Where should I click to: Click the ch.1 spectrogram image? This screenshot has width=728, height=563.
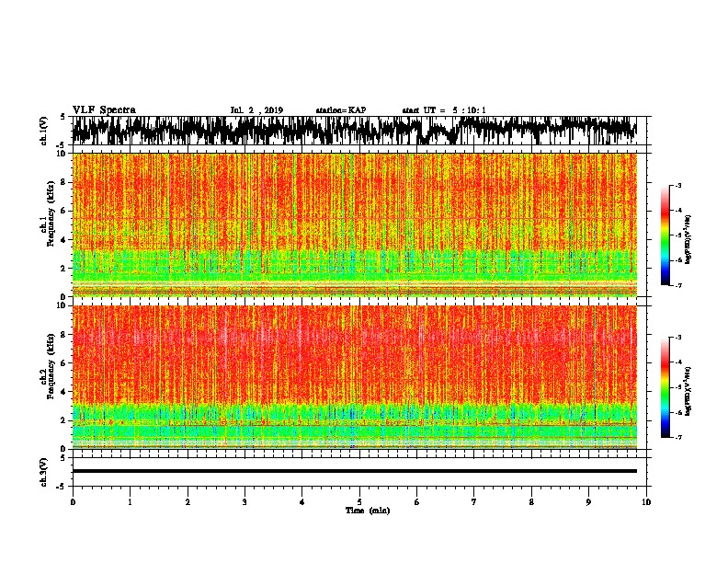tap(355, 224)
